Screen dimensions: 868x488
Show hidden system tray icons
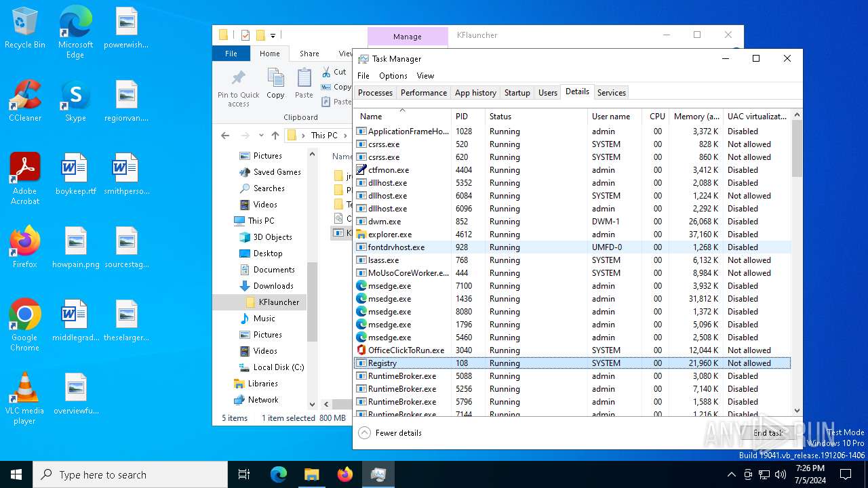731,474
